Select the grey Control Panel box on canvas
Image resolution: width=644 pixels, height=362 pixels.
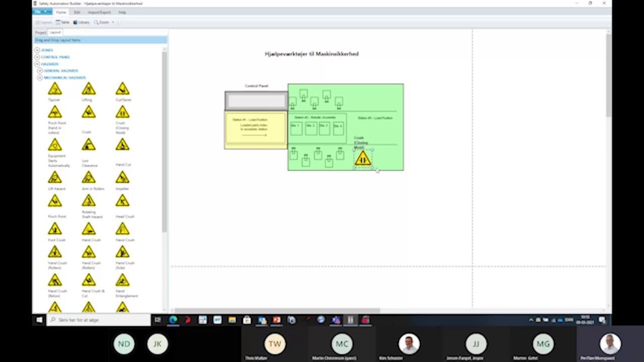[257, 101]
